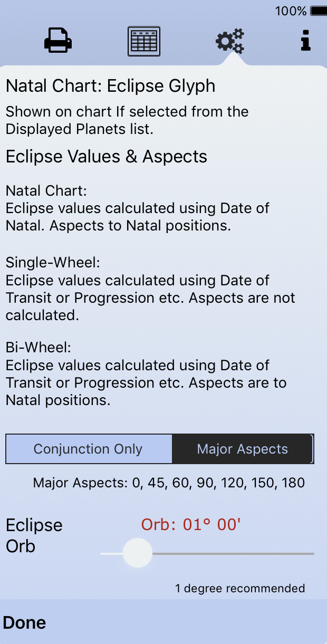The image size is (327, 644).
Task: Tap Natal Chart: Eclipse Glyph heading
Action: [x=111, y=86]
